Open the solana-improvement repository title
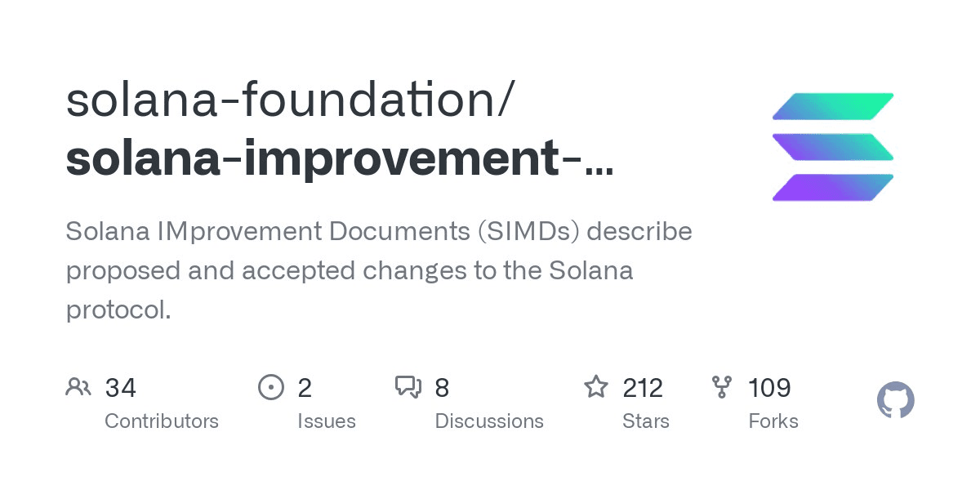The height and width of the screenshot is (490, 980). pos(339,158)
